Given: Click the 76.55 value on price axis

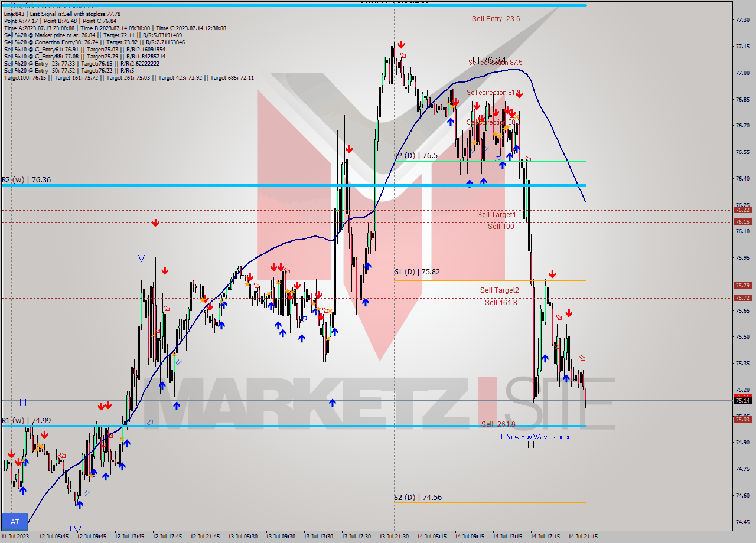Looking at the screenshot, I should (742, 152).
